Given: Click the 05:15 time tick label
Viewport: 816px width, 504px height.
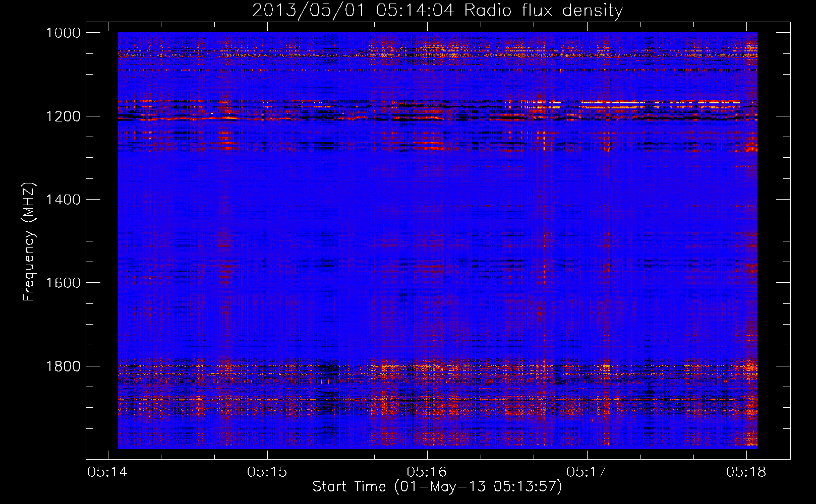Looking at the screenshot, I should pyautogui.click(x=267, y=472).
